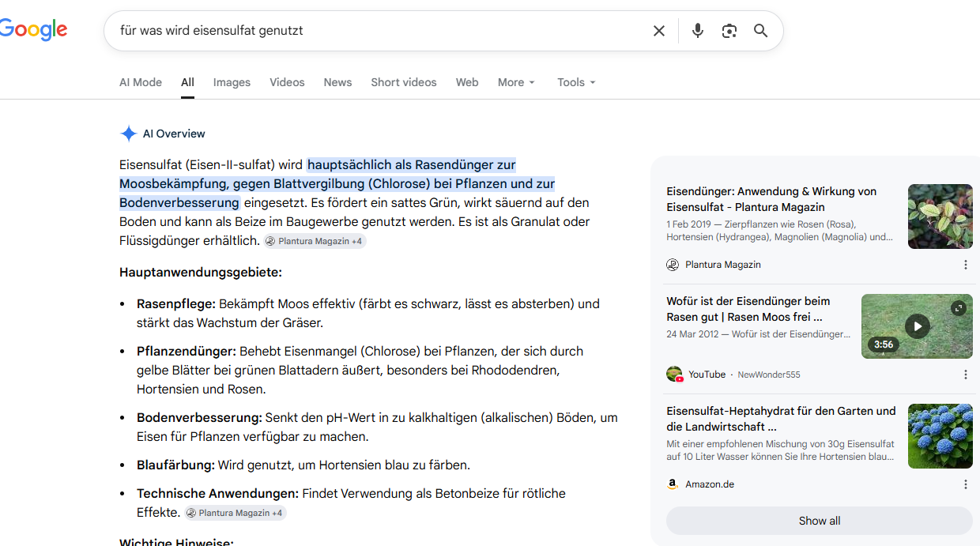Click NewWonder555 channel name
Image resolution: width=980 pixels, height=546 pixels.
point(769,375)
